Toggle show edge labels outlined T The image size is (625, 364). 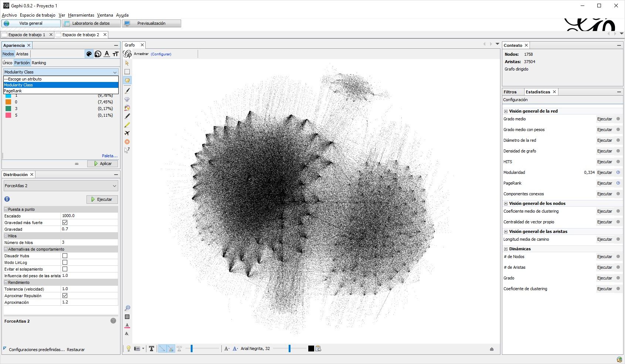click(x=179, y=348)
